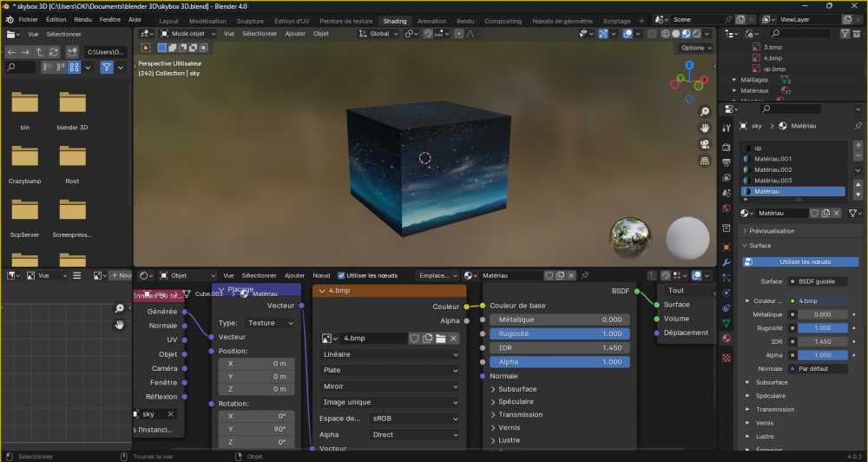Image resolution: width=868 pixels, height=462 pixels.
Task: Select Matériau.002 in material list
Action: tap(792, 169)
